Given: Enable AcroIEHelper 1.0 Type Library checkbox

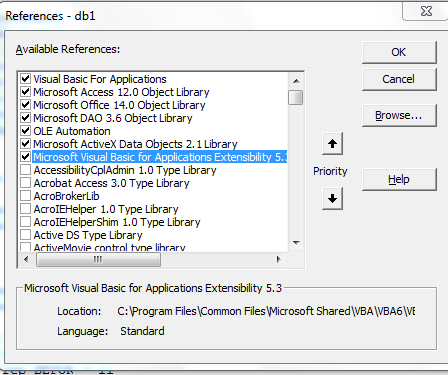Looking at the screenshot, I should (25, 209).
